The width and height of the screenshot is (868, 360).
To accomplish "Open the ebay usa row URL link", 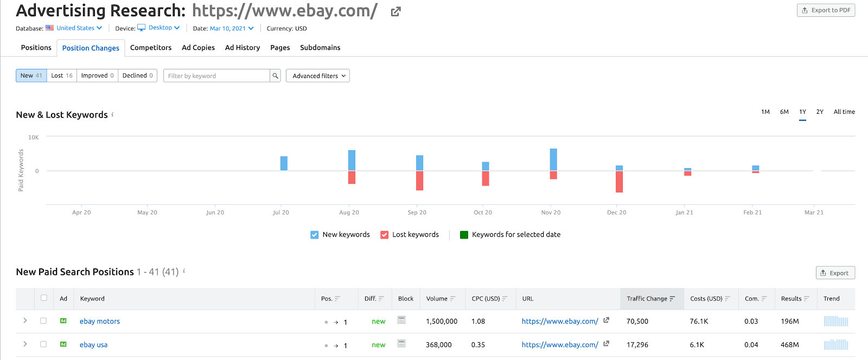I will tap(560, 344).
